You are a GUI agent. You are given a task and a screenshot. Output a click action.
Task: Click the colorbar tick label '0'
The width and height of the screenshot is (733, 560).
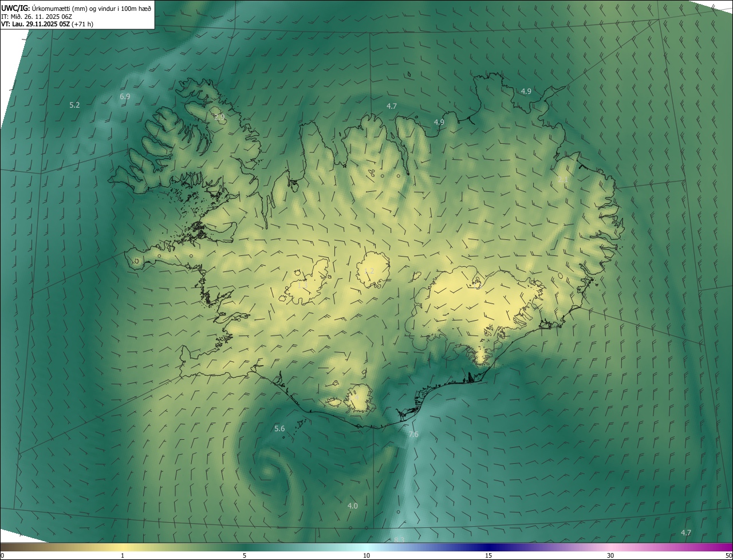(x=2, y=555)
